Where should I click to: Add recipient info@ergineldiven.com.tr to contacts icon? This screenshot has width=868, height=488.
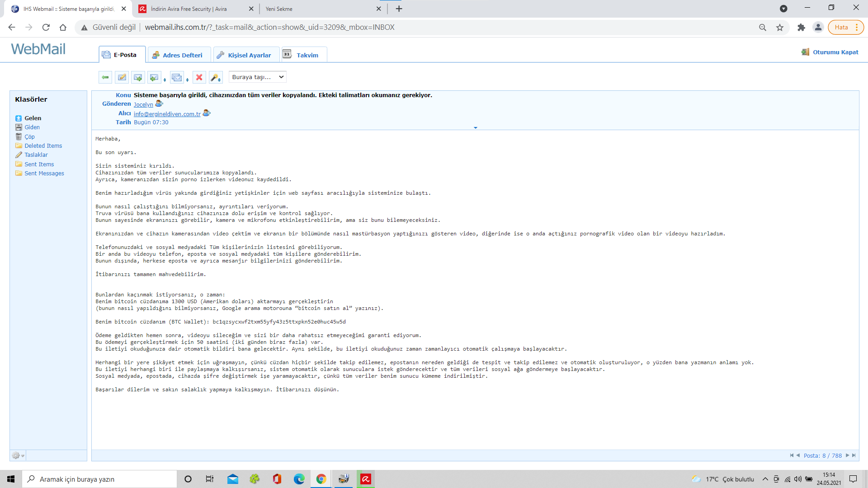point(207,113)
